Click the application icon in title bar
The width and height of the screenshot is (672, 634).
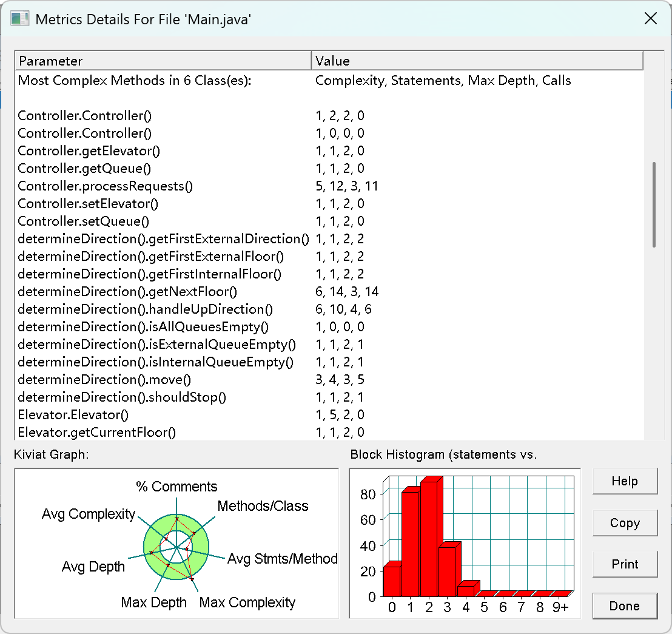tap(20, 19)
